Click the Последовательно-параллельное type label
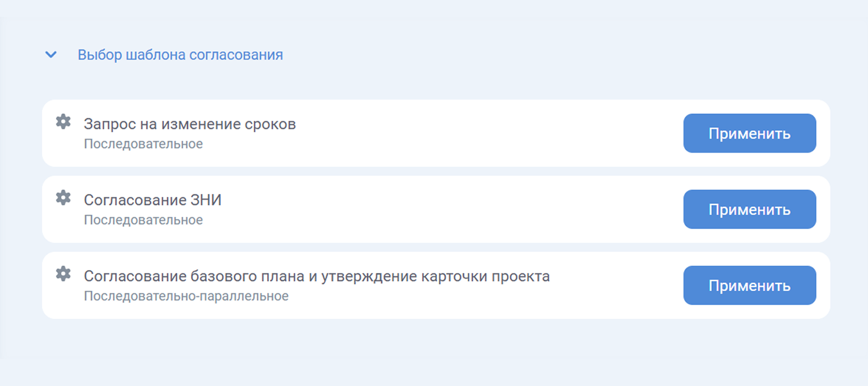This screenshot has width=868, height=386. point(186,296)
